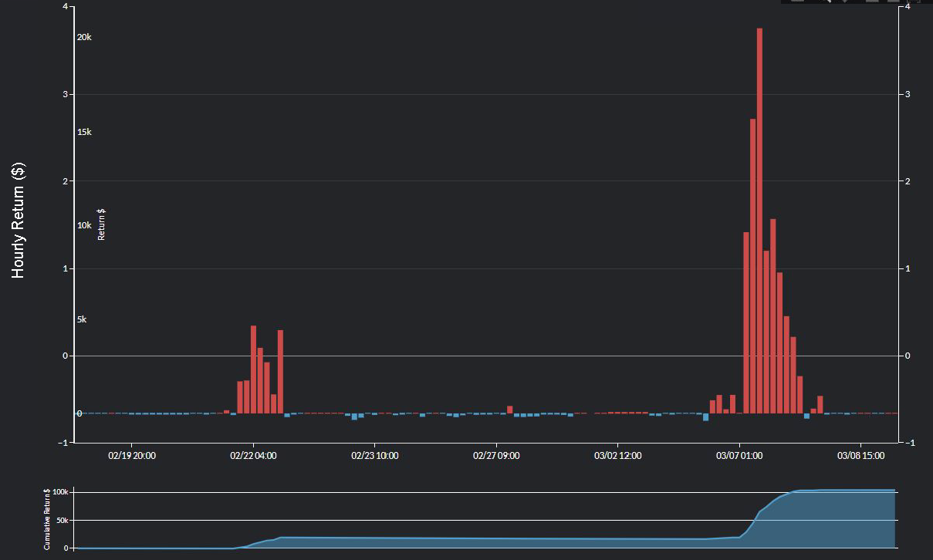Click the small red spike at 02/27 09:00
Screen dimensions: 933x560
[509, 407]
